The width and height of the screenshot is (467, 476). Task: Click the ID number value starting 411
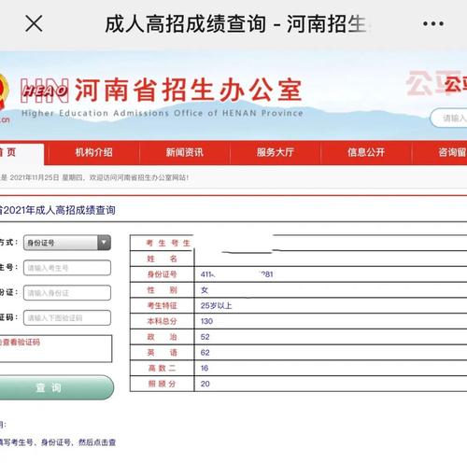click(x=237, y=274)
